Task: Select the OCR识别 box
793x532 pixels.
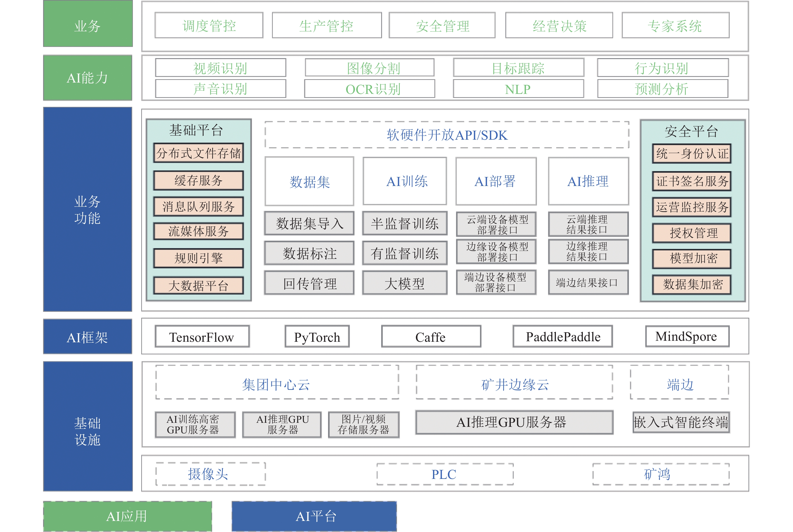Action: (x=370, y=89)
